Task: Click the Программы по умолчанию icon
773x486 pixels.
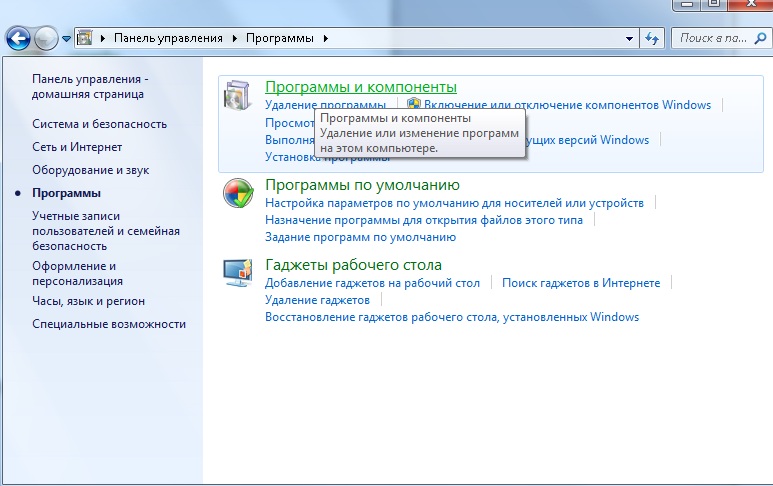Action: [x=238, y=193]
